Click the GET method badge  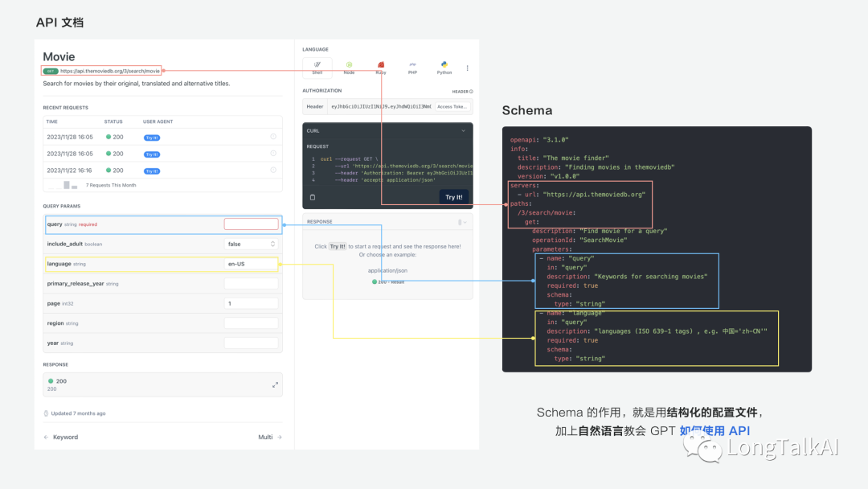51,71
